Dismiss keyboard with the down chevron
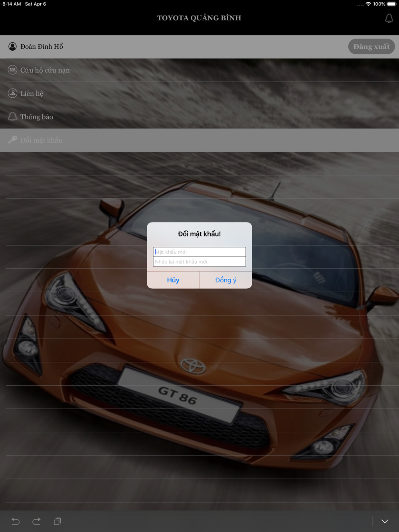 [385, 521]
